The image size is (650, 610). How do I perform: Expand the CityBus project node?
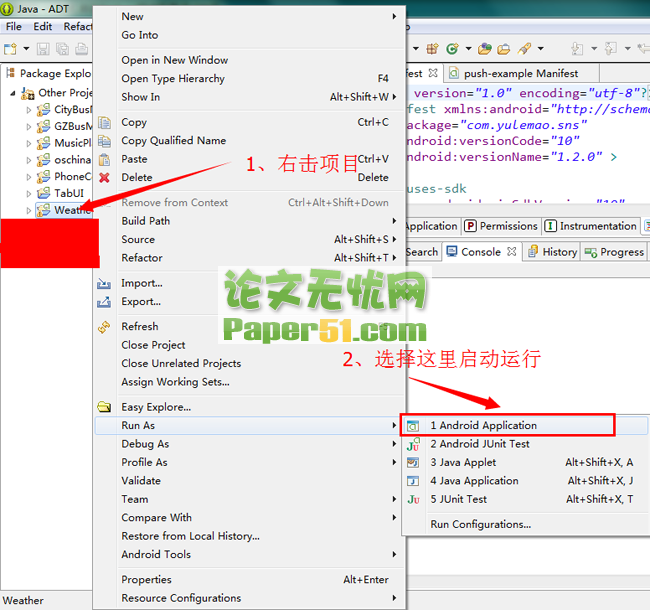pyautogui.click(x=29, y=110)
